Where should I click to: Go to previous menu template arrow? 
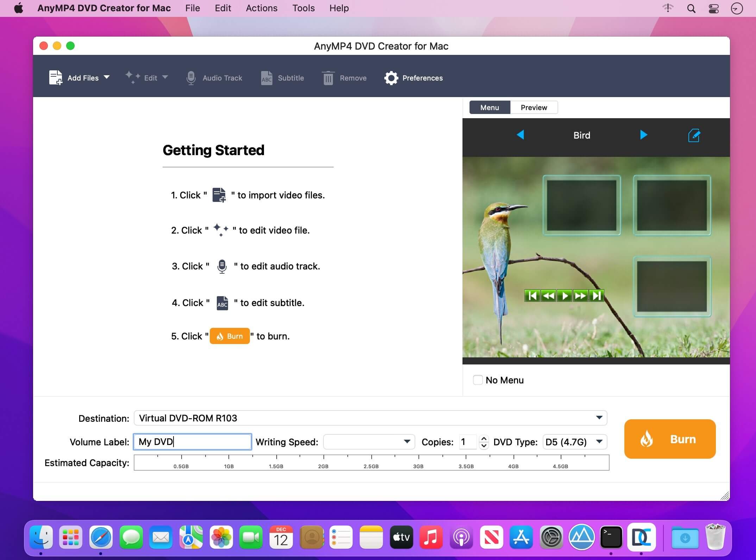coord(520,135)
